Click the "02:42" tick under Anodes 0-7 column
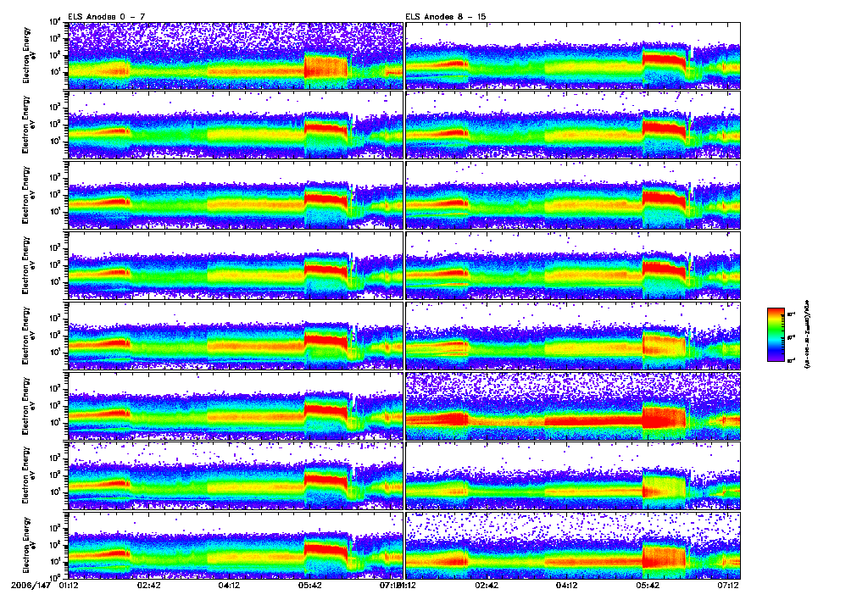The height and width of the screenshot is (600, 868). click(x=149, y=585)
